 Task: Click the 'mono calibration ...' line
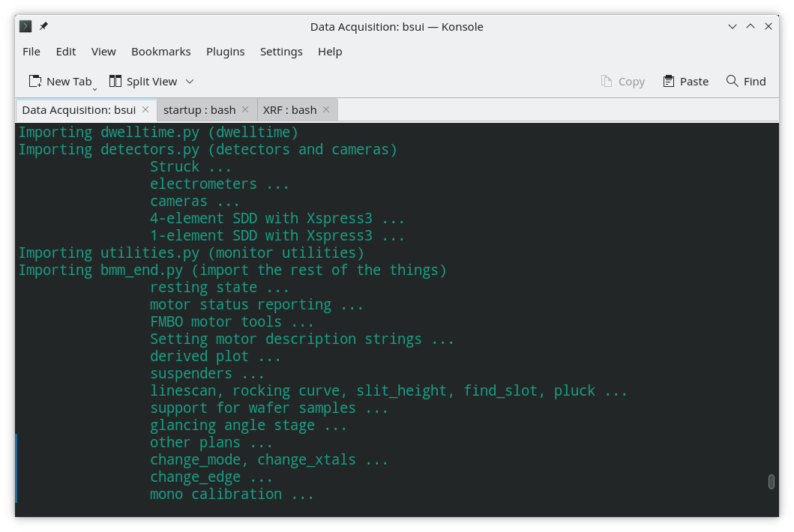pyautogui.click(x=232, y=494)
